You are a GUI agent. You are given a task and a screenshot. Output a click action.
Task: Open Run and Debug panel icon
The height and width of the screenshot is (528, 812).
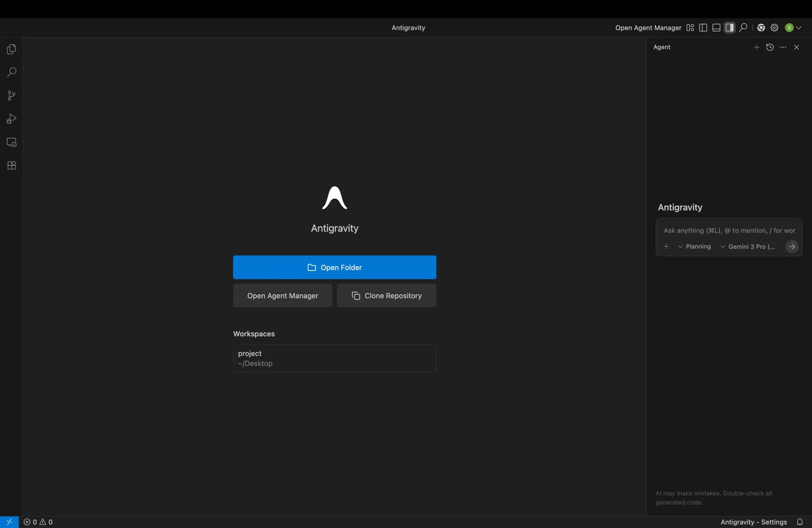(x=11, y=119)
